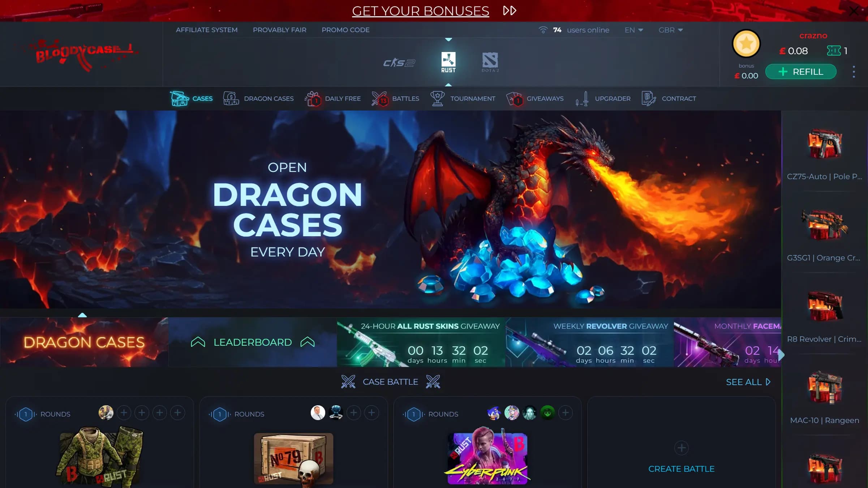Click the Open Dragon Cases hero banner

point(390,210)
